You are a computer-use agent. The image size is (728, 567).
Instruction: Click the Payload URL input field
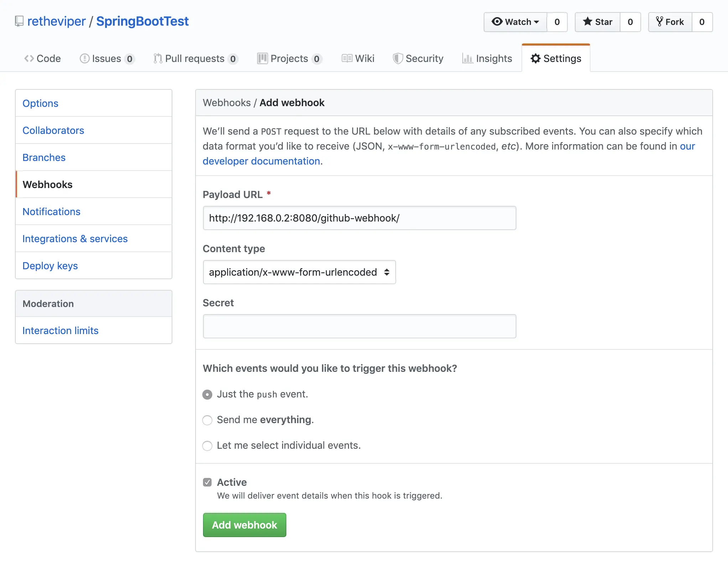click(359, 218)
